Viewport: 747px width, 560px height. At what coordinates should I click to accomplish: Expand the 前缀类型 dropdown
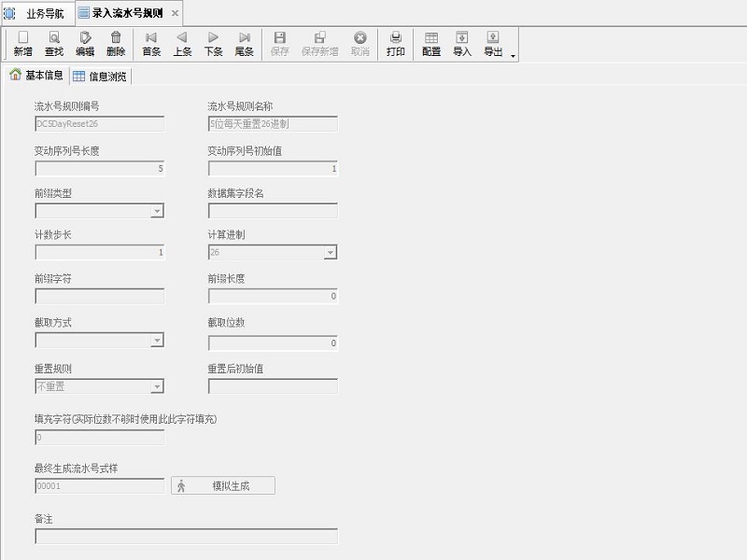point(157,211)
